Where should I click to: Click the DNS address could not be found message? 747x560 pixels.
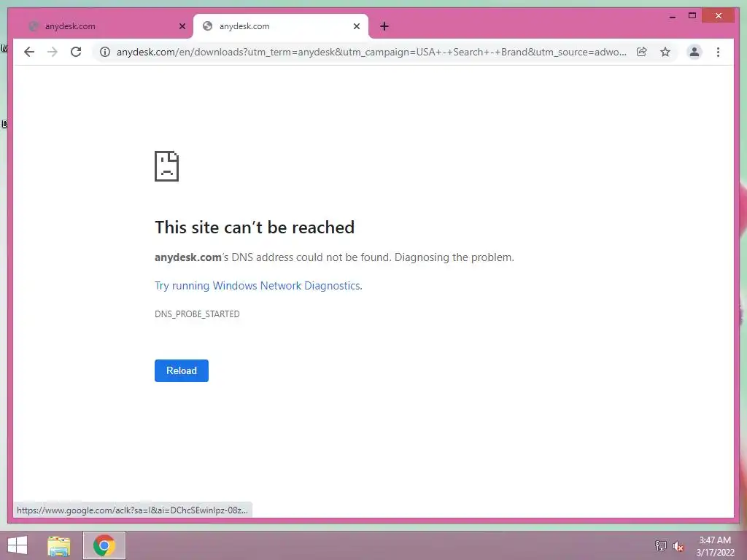[x=334, y=257]
